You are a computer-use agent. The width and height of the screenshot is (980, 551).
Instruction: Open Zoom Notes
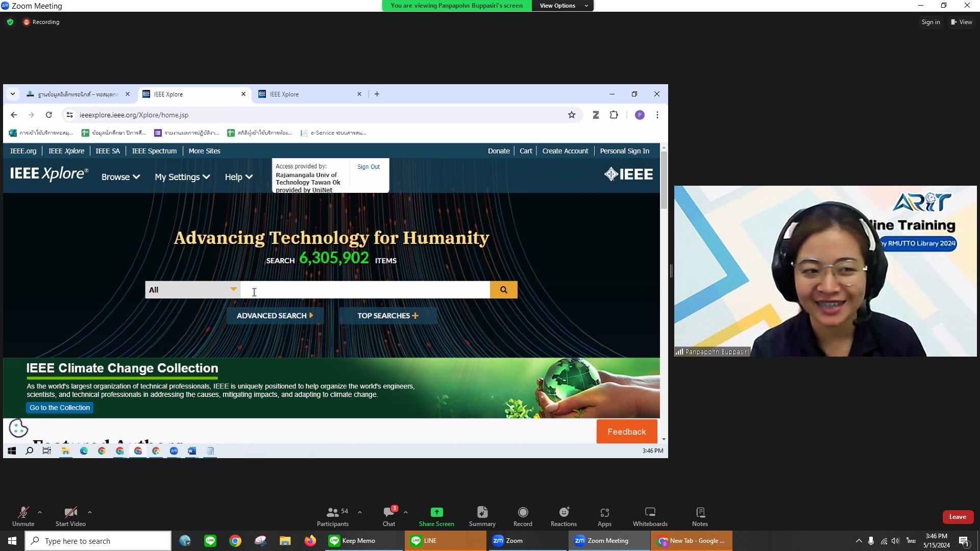(700, 516)
